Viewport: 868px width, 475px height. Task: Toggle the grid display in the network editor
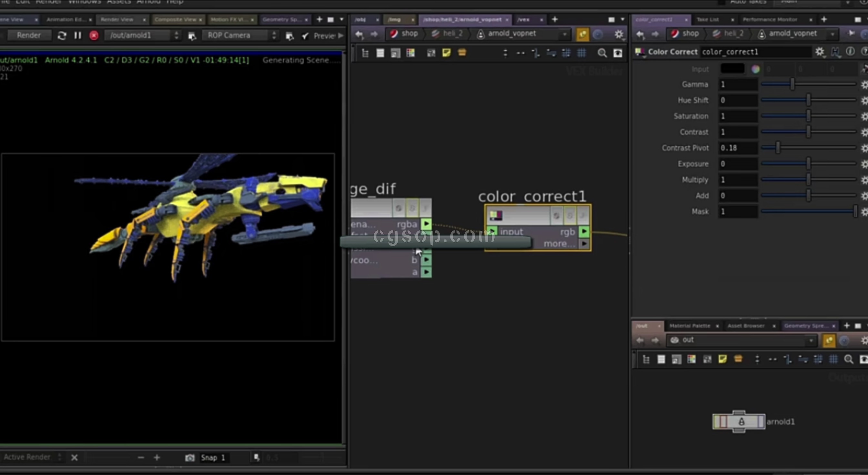[582, 53]
